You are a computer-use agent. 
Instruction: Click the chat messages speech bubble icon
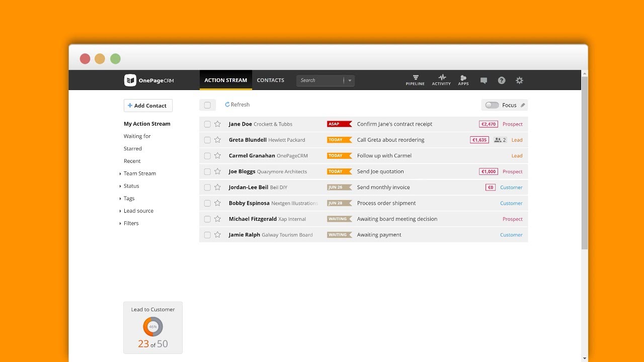484,80
